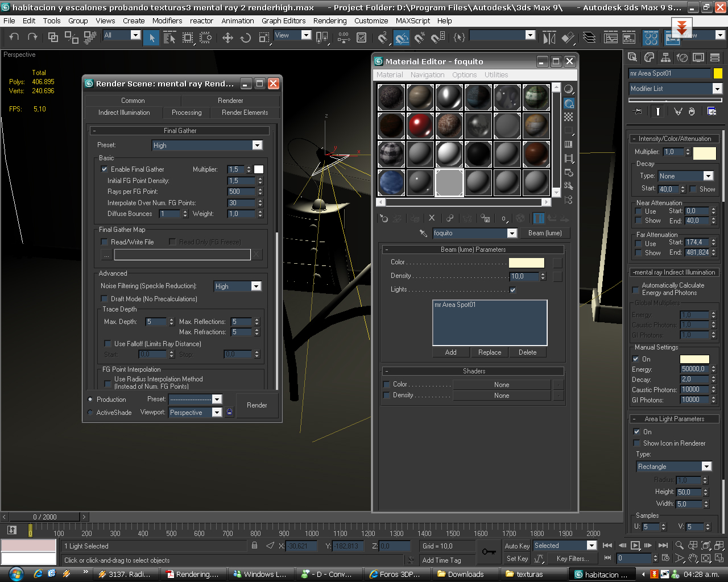Open the material name foquito dropdown
The image size is (728, 582).
pos(512,233)
